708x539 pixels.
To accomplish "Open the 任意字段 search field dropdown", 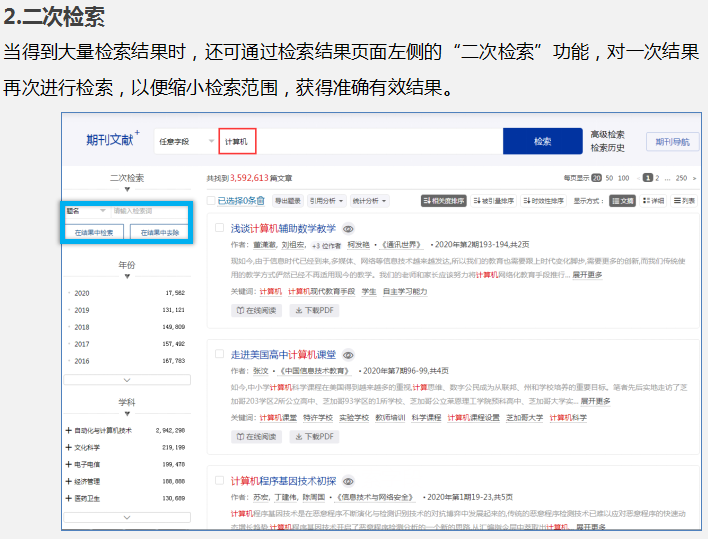I will [186, 141].
